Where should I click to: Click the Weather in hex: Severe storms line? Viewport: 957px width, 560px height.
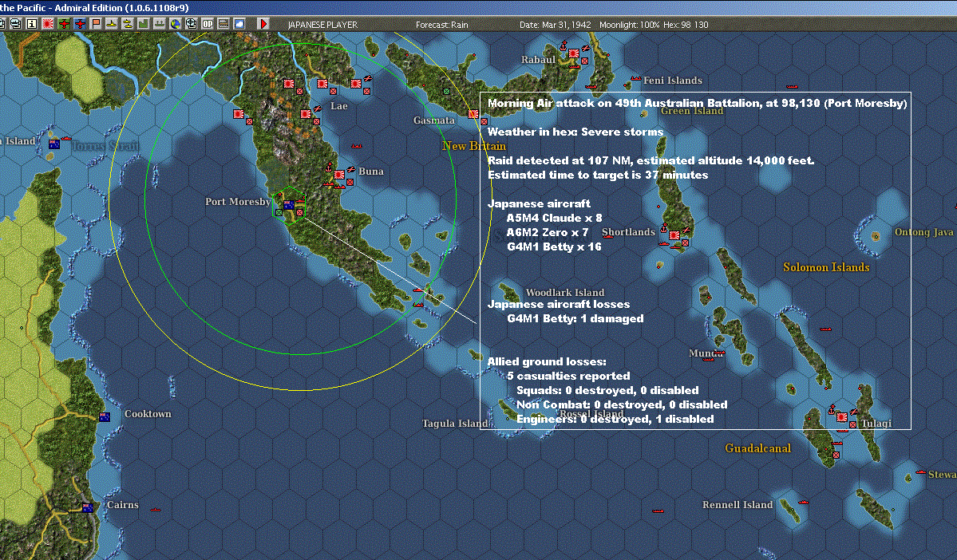(x=575, y=132)
